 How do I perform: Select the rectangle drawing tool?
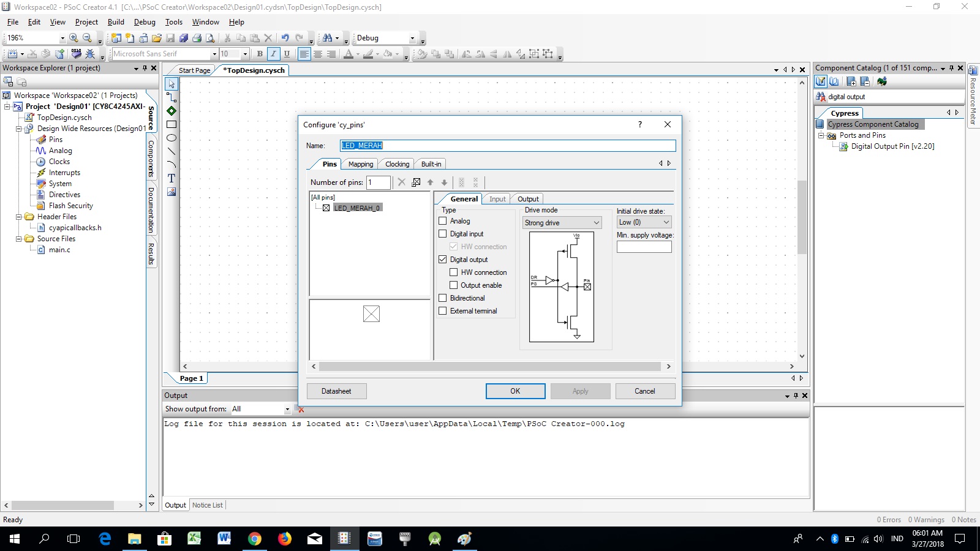click(171, 124)
